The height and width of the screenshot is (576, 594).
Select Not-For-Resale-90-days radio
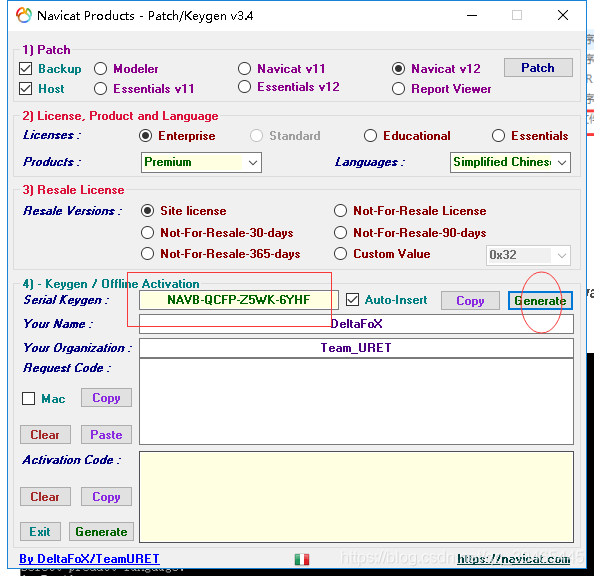click(x=340, y=233)
